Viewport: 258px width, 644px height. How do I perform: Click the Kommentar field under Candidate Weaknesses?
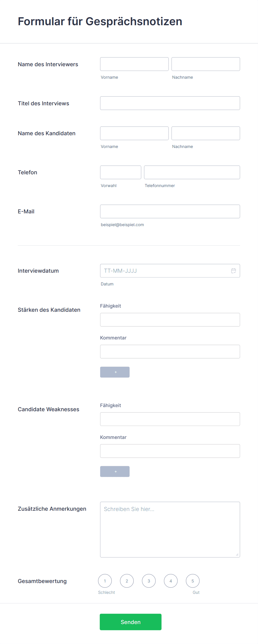pos(170,451)
